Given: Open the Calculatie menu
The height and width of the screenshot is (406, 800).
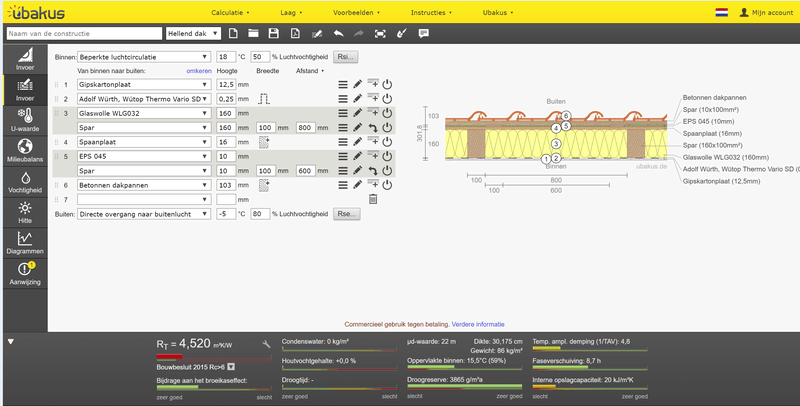Looking at the screenshot, I should pos(230,12).
